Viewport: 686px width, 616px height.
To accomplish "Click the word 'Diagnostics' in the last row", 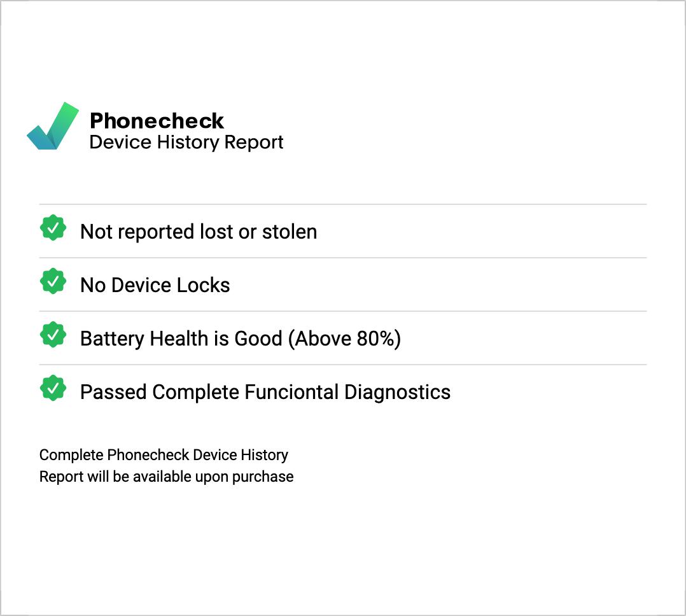I will click(397, 392).
